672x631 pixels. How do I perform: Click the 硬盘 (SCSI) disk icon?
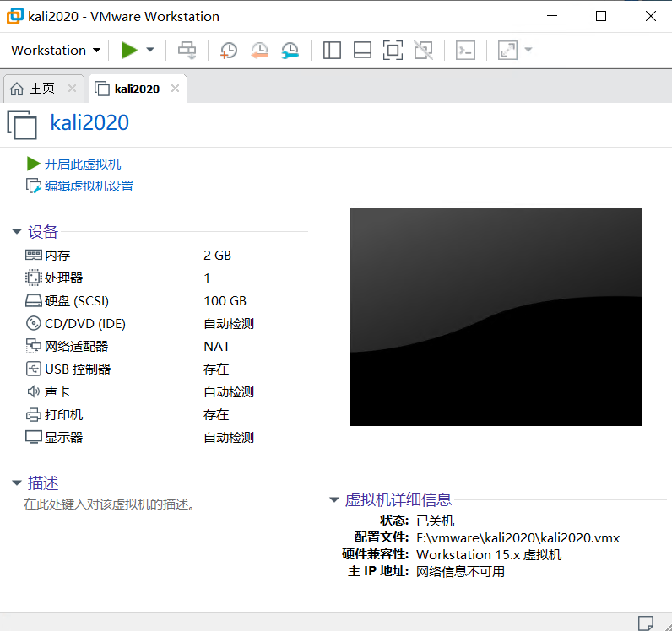click(34, 300)
